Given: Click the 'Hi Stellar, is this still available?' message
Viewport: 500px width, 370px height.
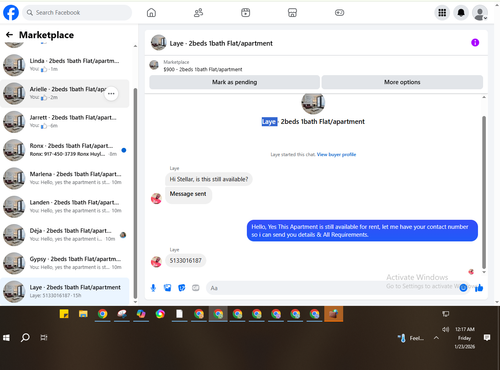Looking at the screenshot, I should click(209, 179).
